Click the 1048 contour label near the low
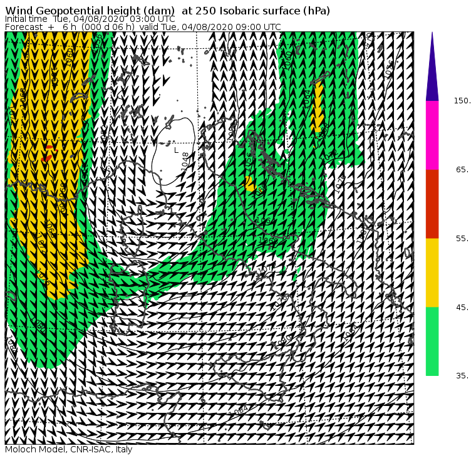Image resolution: width=476 pixels, height=458 pixels. (x=185, y=161)
